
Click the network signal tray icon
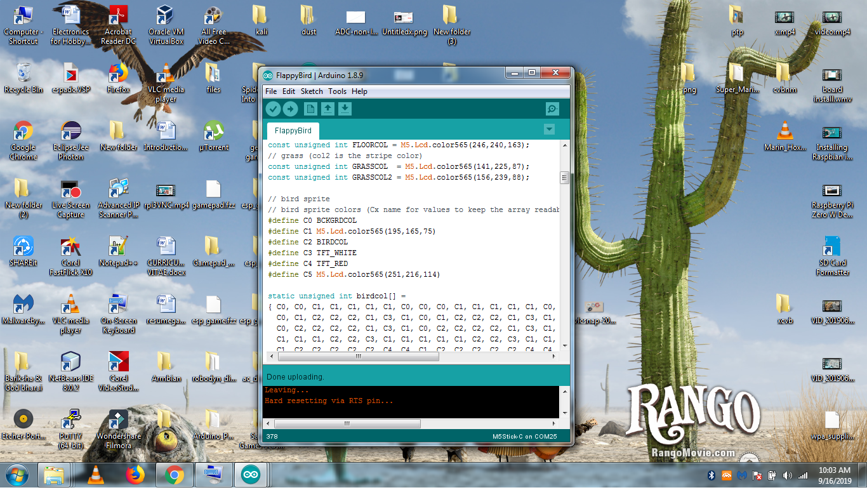click(803, 475)
